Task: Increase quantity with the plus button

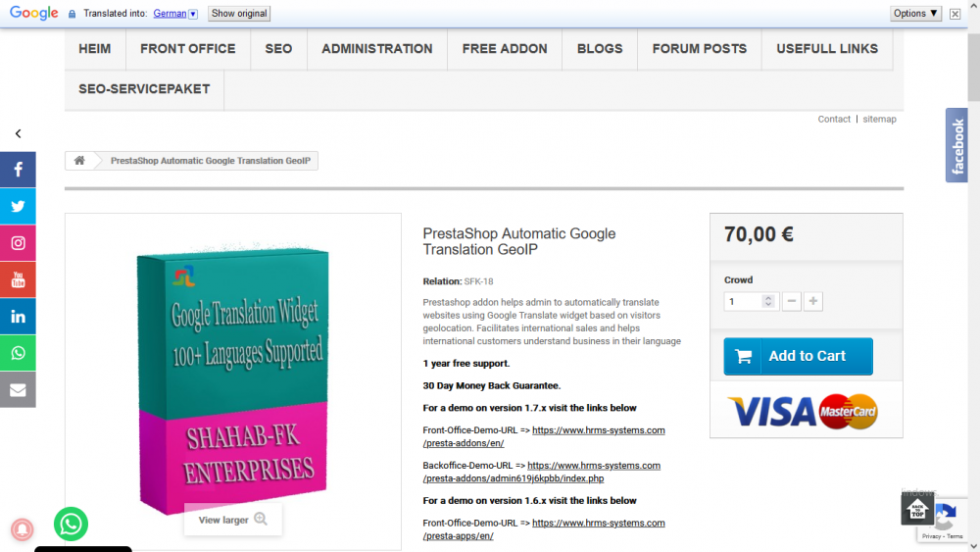Action: point(813,301)
